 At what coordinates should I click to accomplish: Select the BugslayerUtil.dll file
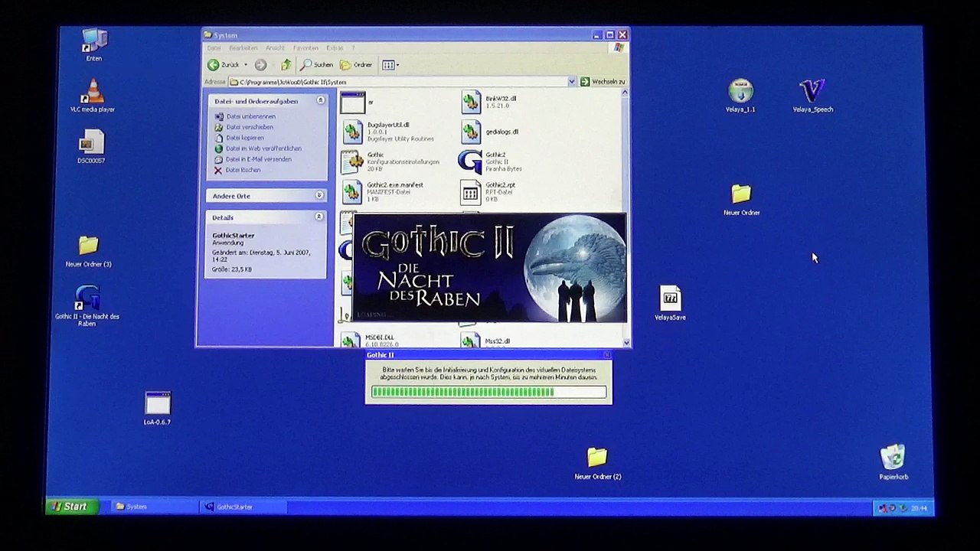coord(388,132)
